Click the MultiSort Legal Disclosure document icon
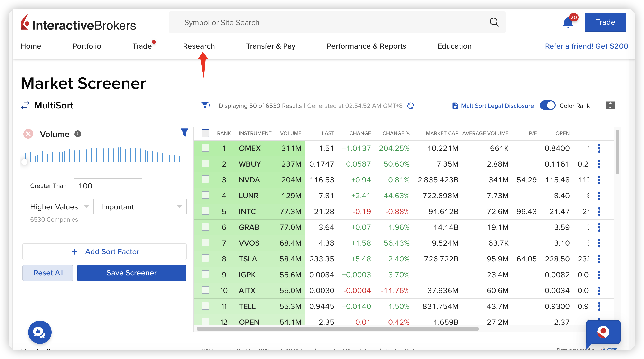 coord(455,106)
